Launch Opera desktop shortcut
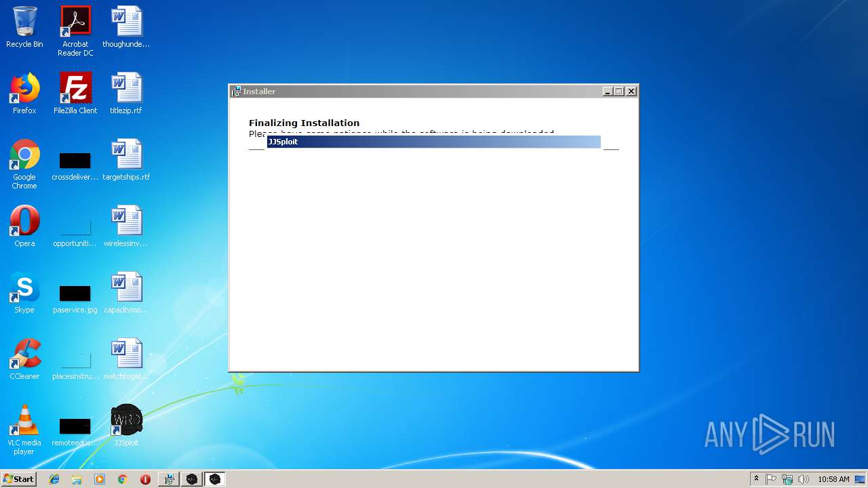 click(x=24, y=226)
